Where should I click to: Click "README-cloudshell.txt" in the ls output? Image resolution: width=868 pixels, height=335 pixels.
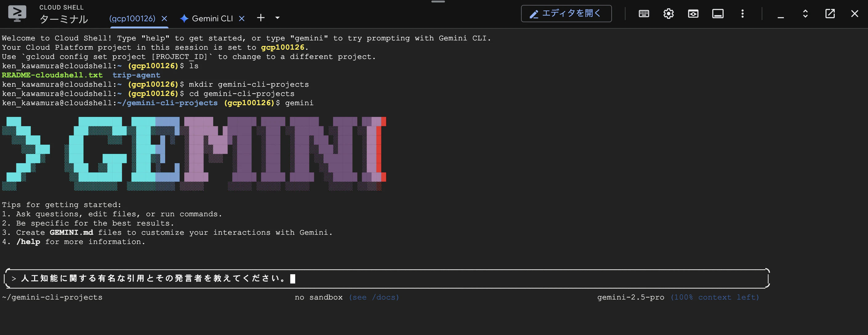pos(52,75)
